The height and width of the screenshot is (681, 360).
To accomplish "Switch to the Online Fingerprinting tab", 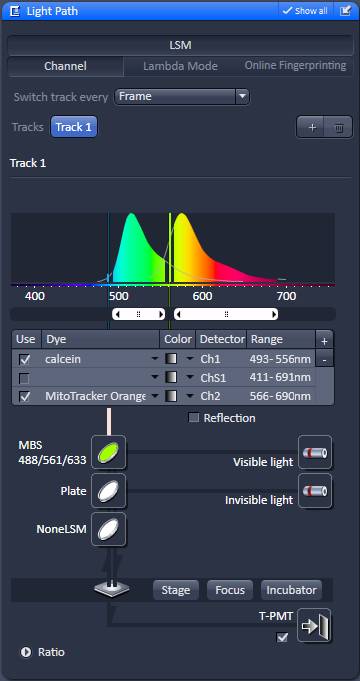I will [x=295, y=66].
